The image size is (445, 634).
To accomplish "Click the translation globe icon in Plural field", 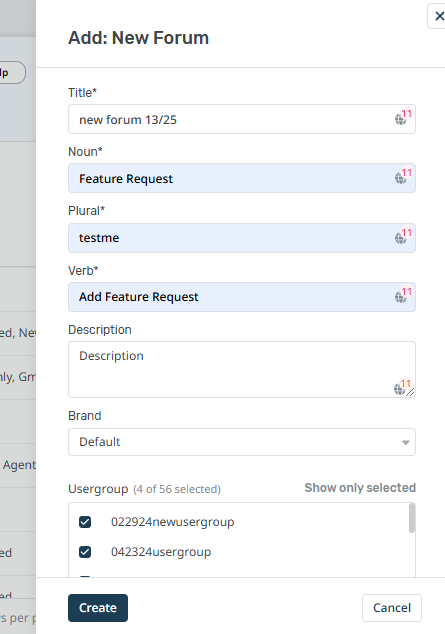I will 401,238.
